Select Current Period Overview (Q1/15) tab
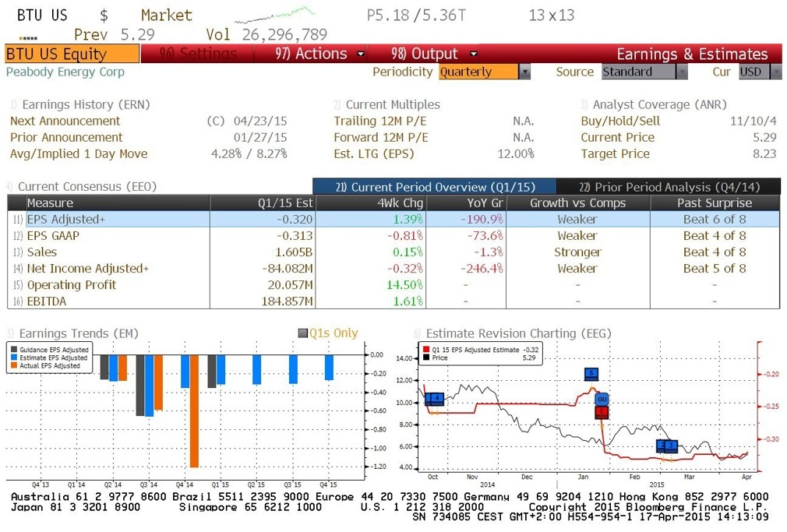 click(x=434, y=187)
